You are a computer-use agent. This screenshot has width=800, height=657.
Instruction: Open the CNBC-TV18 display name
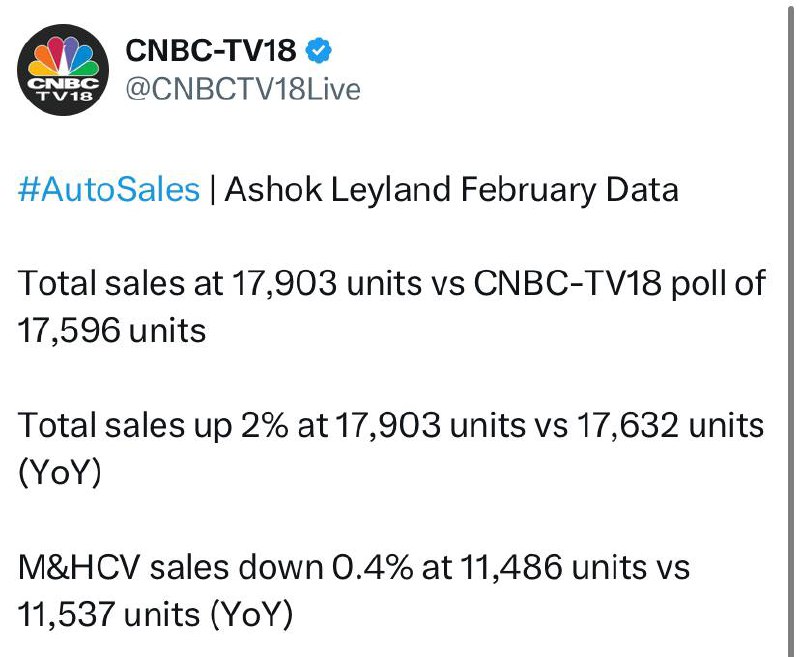click(x=211, y=50)
